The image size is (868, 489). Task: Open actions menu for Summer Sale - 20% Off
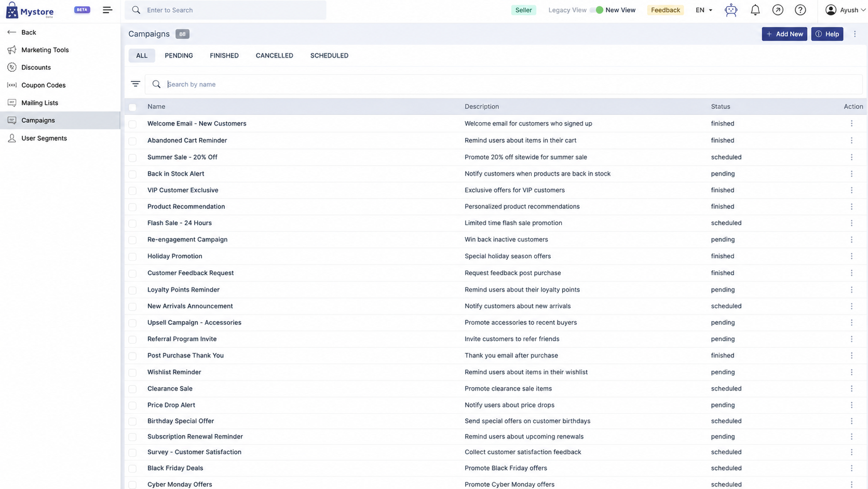pos(851,157)
